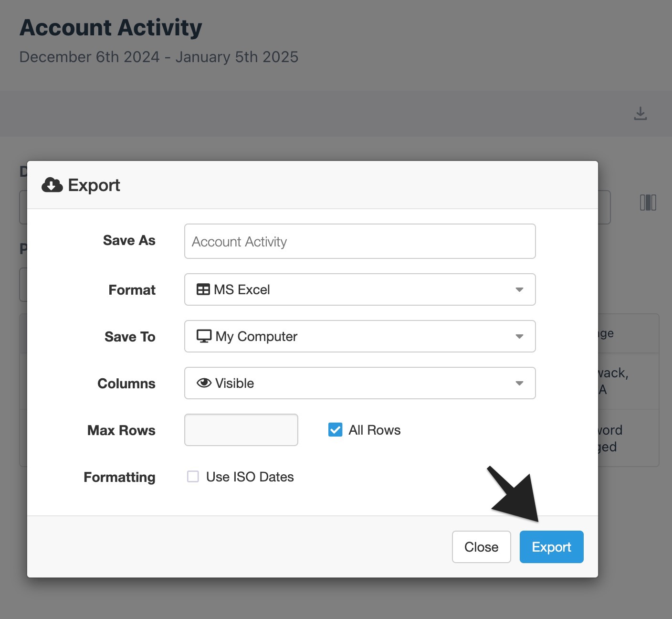Click the Account Activity page heading
This screenshot has height=619, width=672.
111,28
